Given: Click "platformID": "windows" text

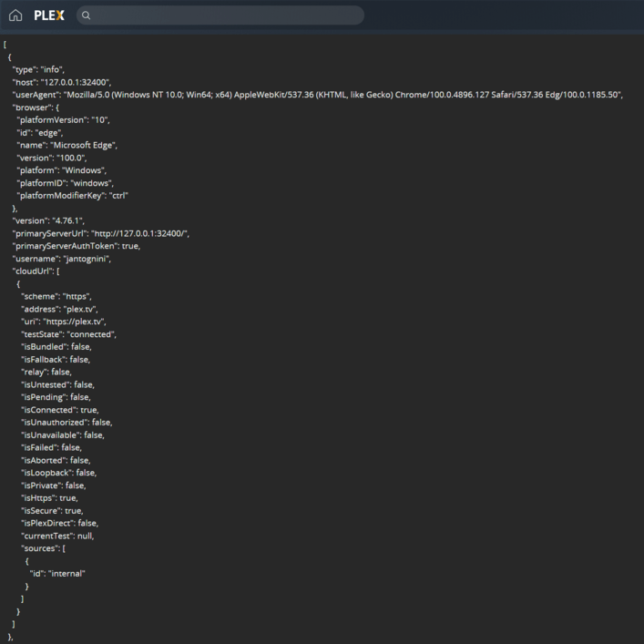Looking at the screenshot, I should click(x=66, y=183).
